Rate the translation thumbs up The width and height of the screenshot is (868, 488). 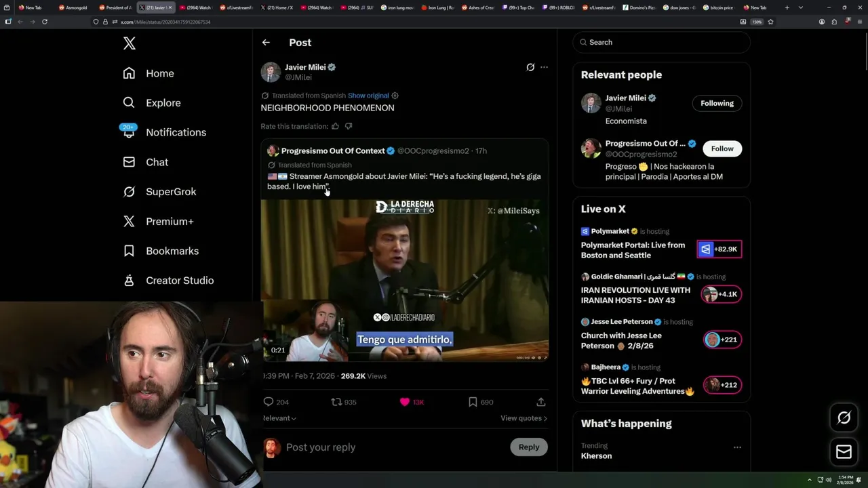[335, 126]
